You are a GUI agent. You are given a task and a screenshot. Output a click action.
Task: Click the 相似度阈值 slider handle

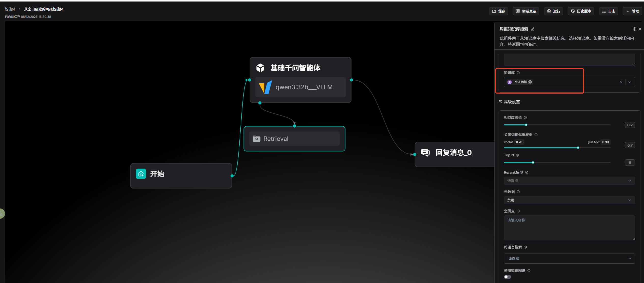pos(526,125)
